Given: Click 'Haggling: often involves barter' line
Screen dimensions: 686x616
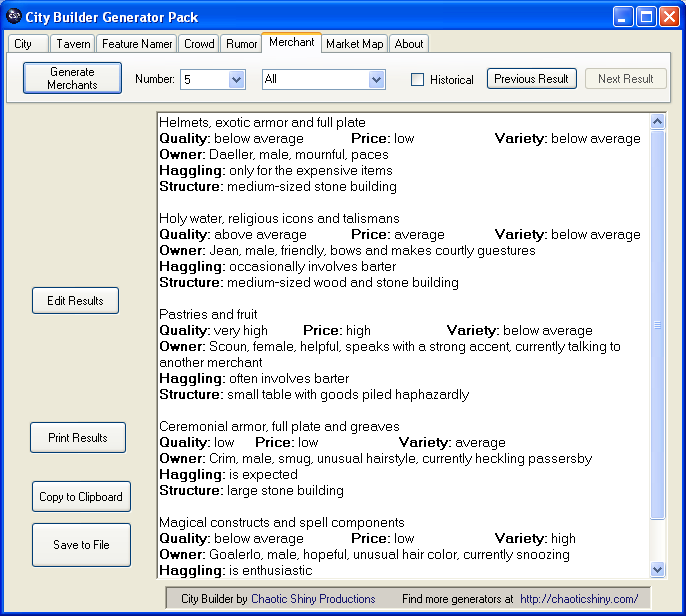Looking at the screenshot, I should pyautogui.click(x=254, y=378).
